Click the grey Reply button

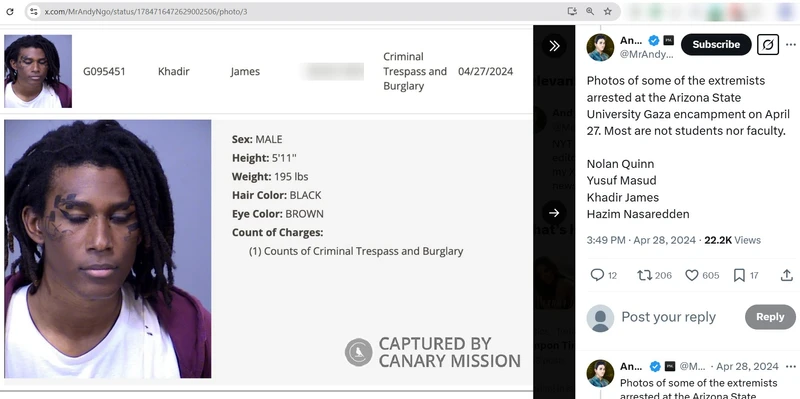click(770, 317)
